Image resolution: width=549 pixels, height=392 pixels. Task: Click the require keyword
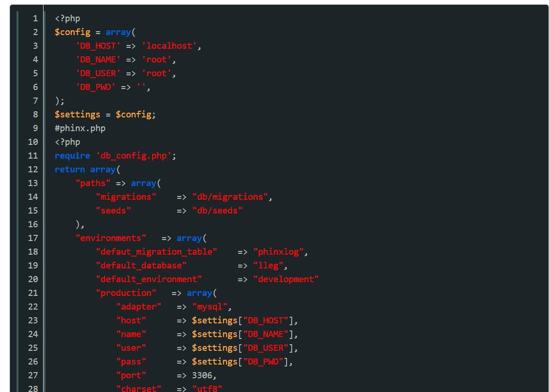coord(72,156)
